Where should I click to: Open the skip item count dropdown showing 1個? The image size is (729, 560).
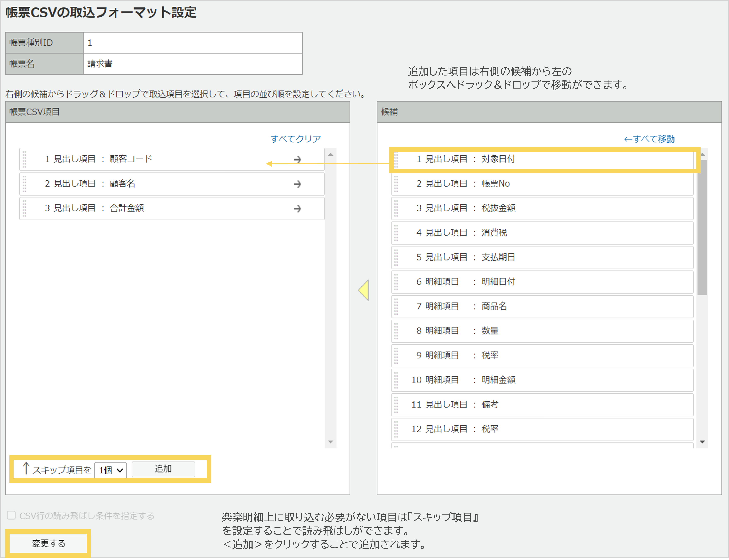(x=110, y=470)
